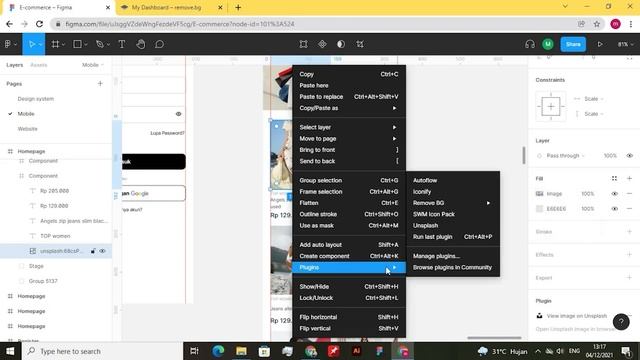This screenshot has height=360, width=640.
Task: Run the Unsplash plugin
Action: [x=453, y=225]
